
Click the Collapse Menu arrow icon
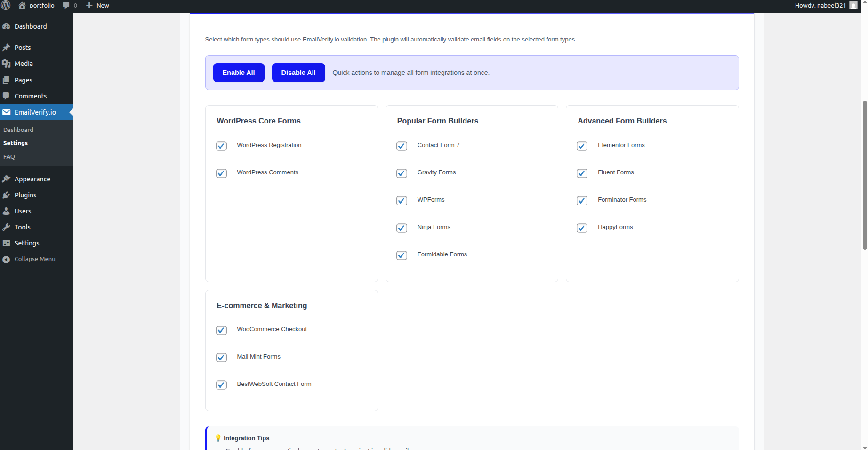pyautogui.click(x=6, y=259)
